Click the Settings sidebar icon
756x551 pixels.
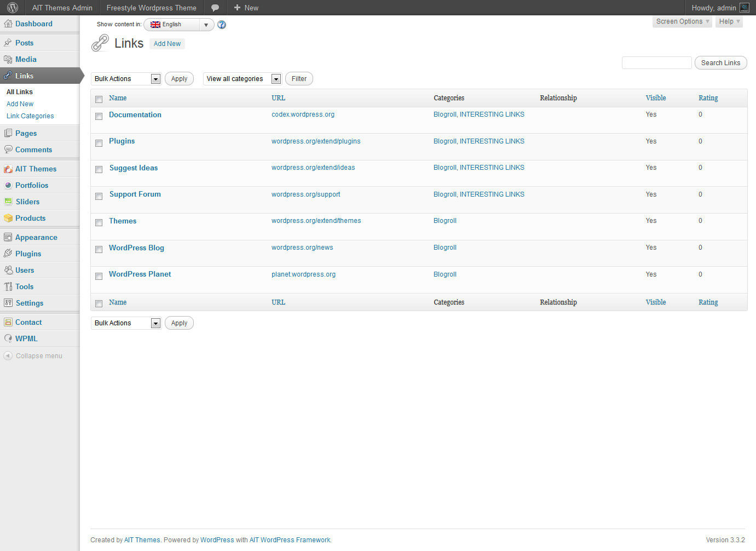[8, 303]
